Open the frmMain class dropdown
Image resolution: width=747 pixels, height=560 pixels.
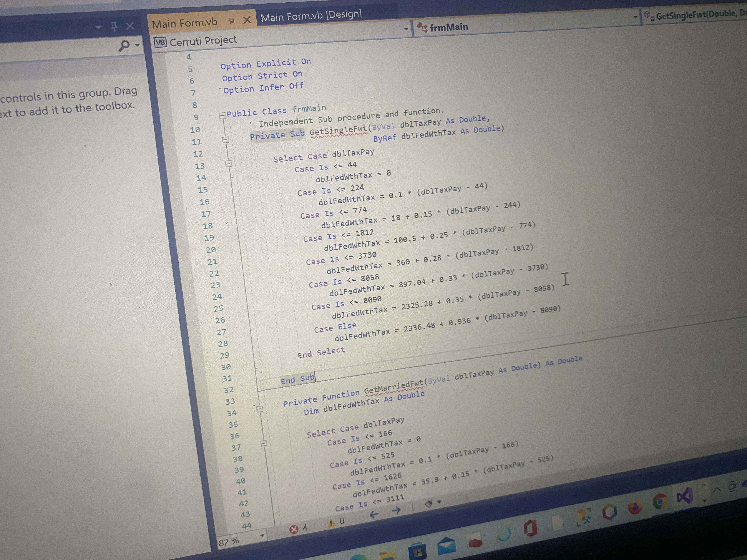[635, 17]
